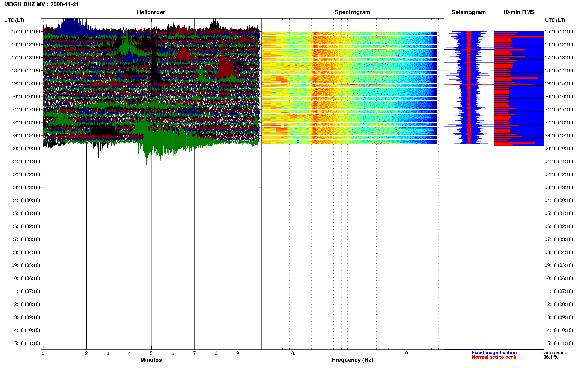
Task: Click the '1' tick on frequency axis
Action: [x=350, y=353]
